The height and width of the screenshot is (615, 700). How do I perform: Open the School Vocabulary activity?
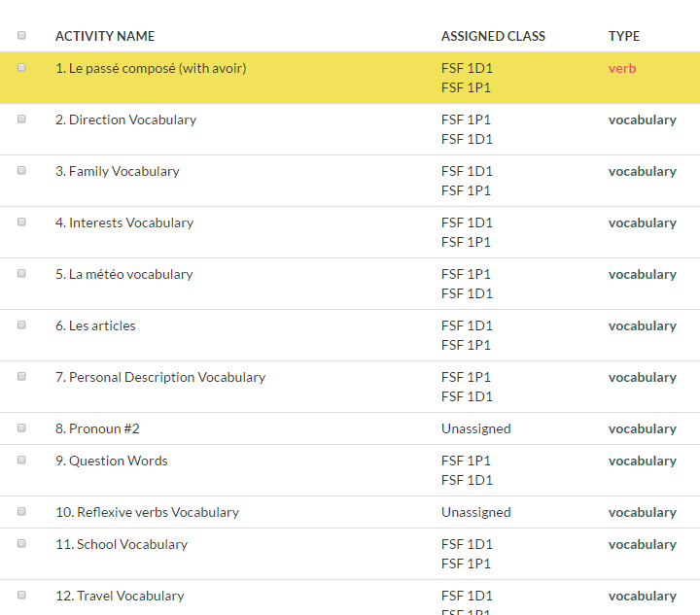point(122,544)
